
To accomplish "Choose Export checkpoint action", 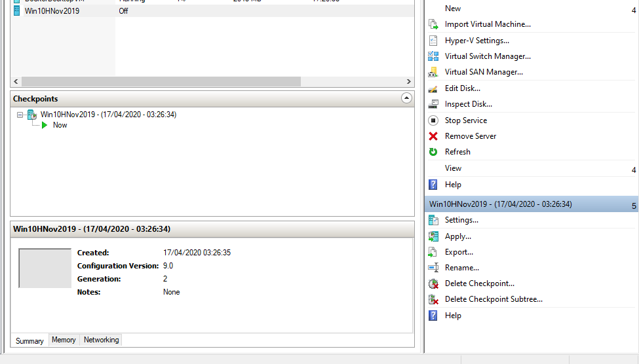I will pos(459,252).
